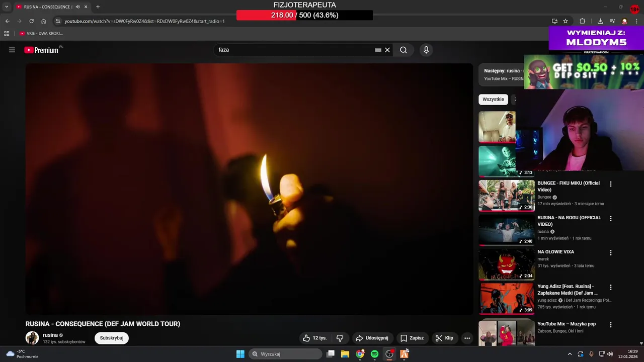Open browser home page
This screenshot has height=362, width=644.
[x=43, y=21]
